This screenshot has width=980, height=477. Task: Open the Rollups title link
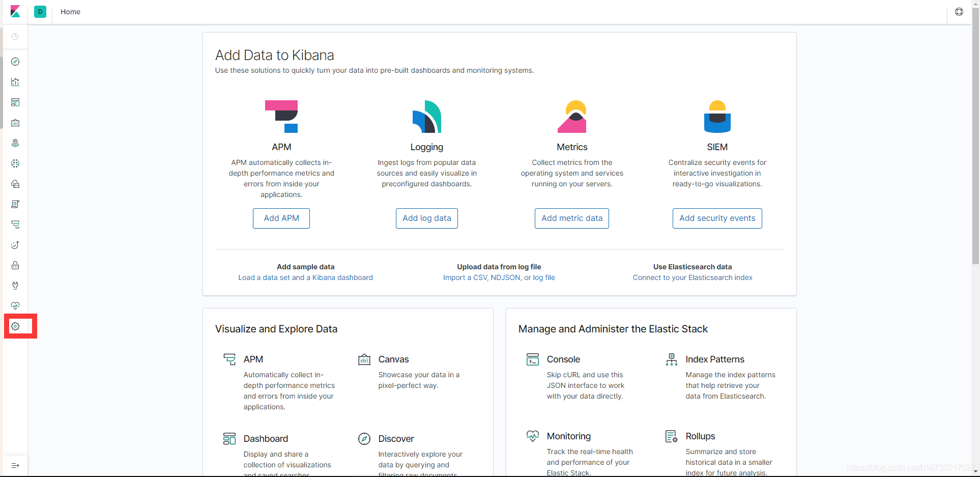click(700, 436)
